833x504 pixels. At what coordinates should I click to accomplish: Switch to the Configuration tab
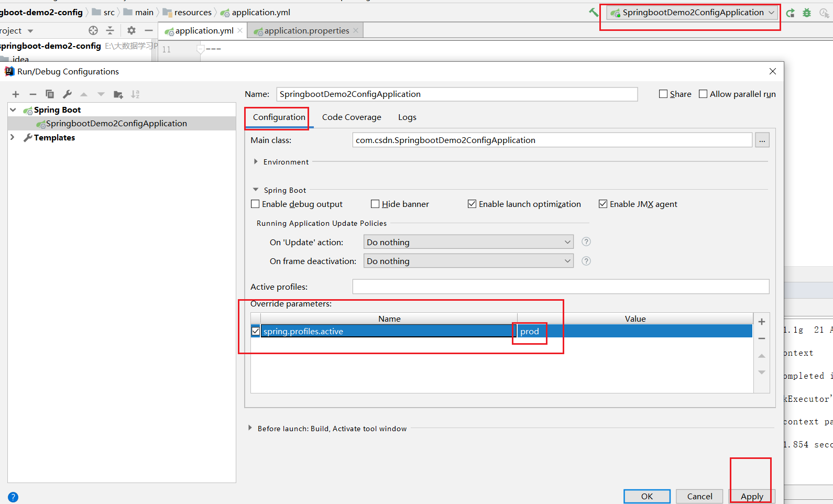point(279,117)
